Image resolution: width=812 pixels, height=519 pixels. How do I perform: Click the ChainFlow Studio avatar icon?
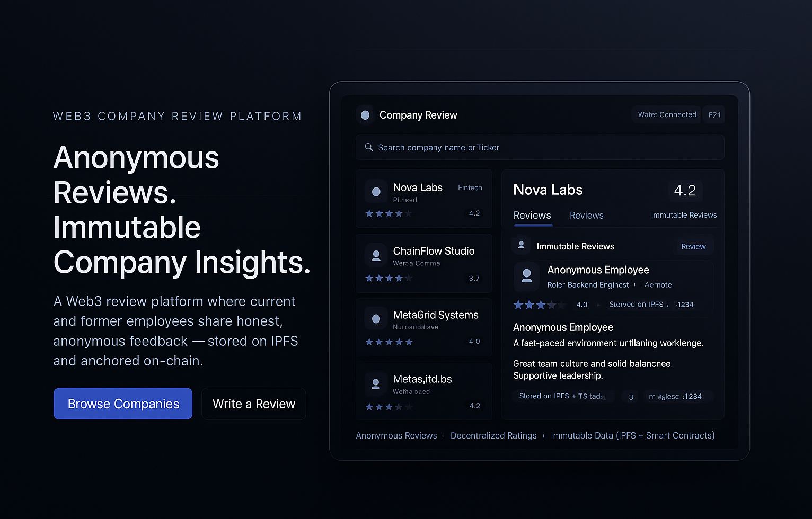tap(376, 255)
